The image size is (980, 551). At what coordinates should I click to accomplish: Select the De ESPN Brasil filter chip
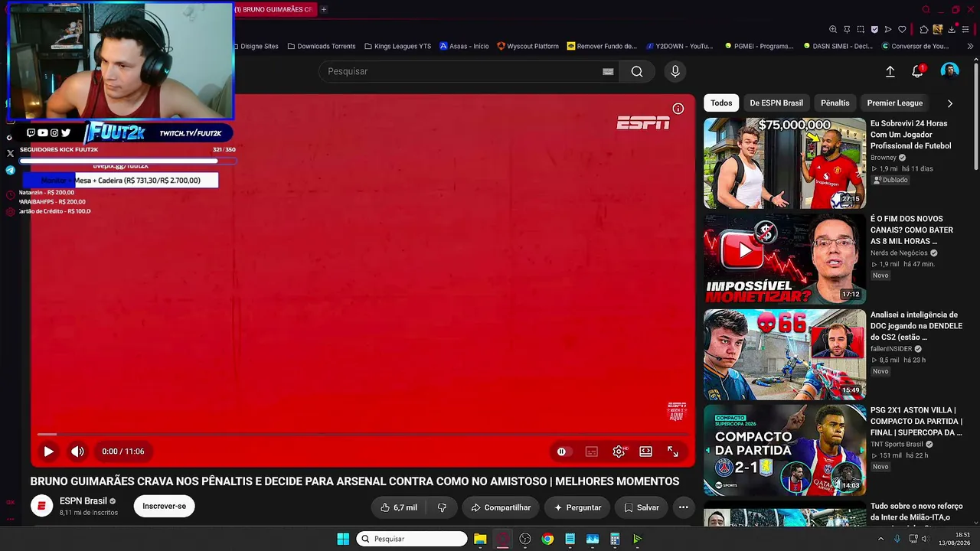776,103
